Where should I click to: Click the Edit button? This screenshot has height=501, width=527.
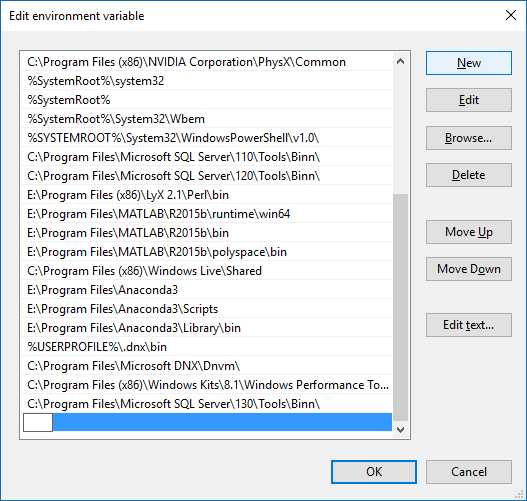[x=469, y=100]
